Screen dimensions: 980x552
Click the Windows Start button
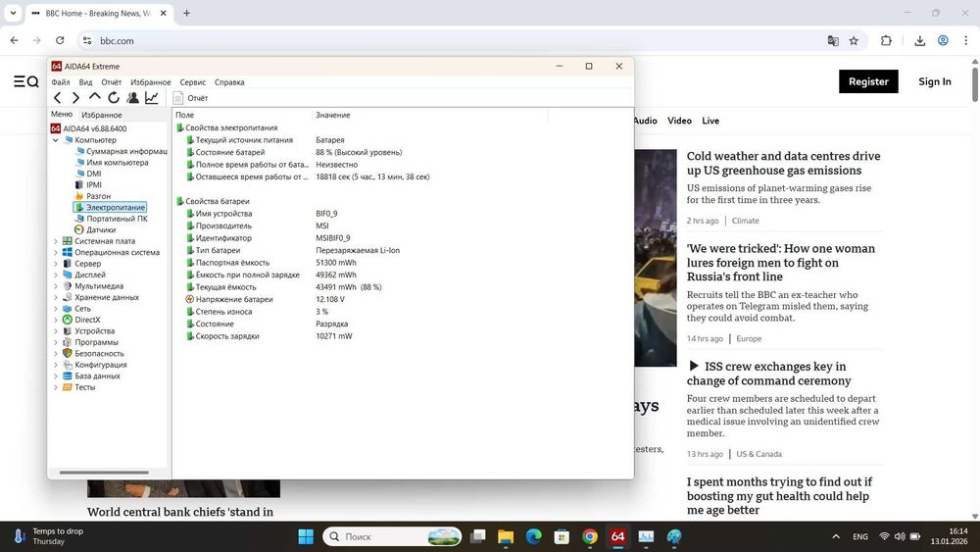(306, 536)
